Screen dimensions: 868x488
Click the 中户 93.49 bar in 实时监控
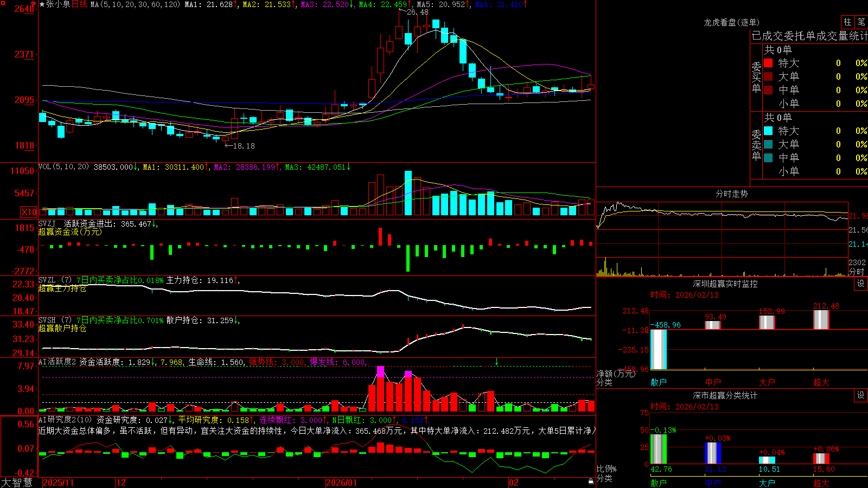[x=713, y=325]
